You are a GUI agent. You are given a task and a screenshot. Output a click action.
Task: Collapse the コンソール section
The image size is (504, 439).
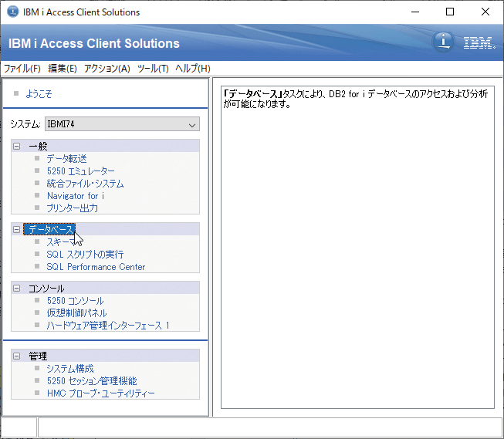17,288
